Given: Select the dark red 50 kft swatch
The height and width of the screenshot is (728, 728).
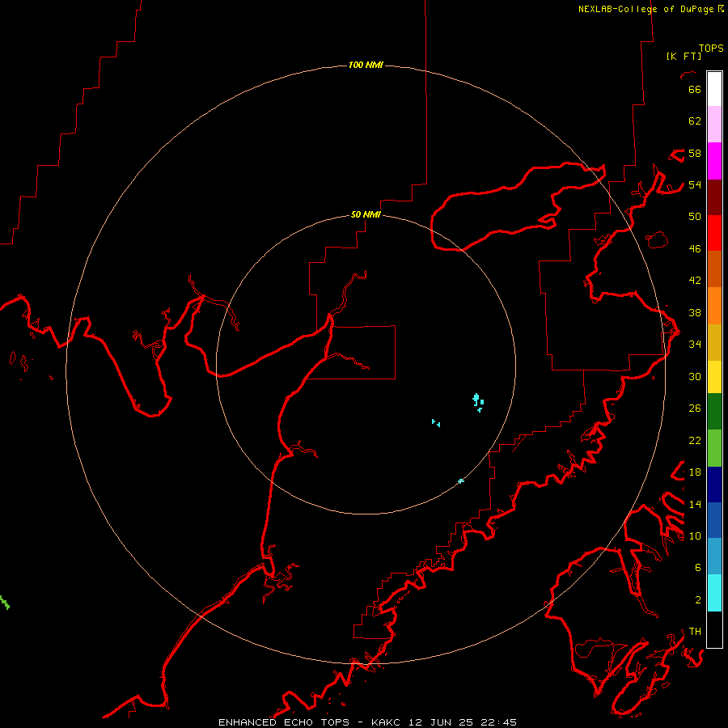Looking at the screenshot, I should coord(714,198).
